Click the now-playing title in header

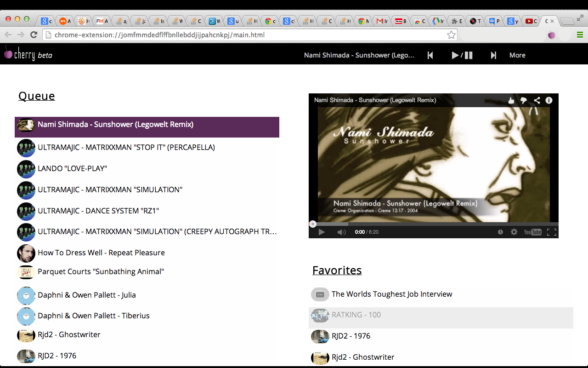point(359,55)
